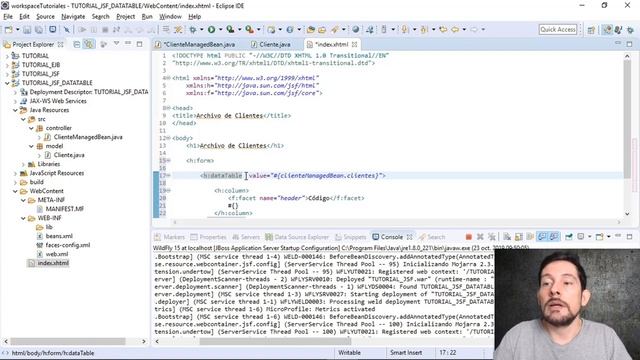Click the Skip All Breakpoints toolbar icon
The height and width of the screenshot is (360, 640).
(67, 29)
